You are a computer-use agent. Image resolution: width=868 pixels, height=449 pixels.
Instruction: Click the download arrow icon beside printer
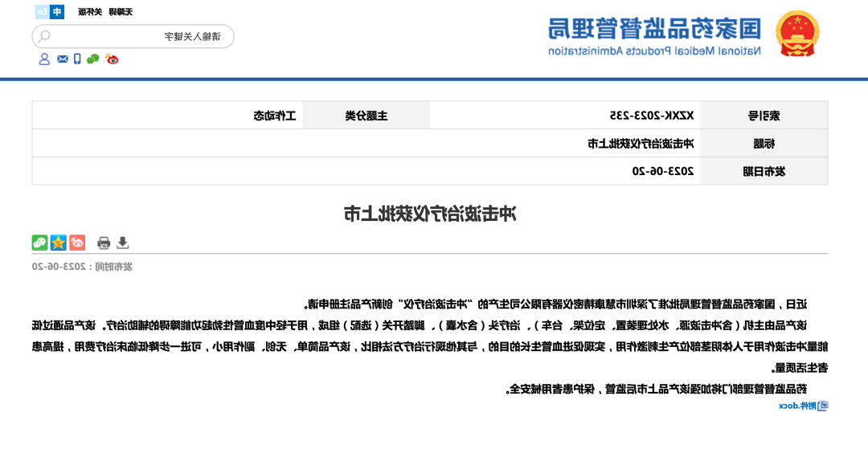tap(122, 243)
